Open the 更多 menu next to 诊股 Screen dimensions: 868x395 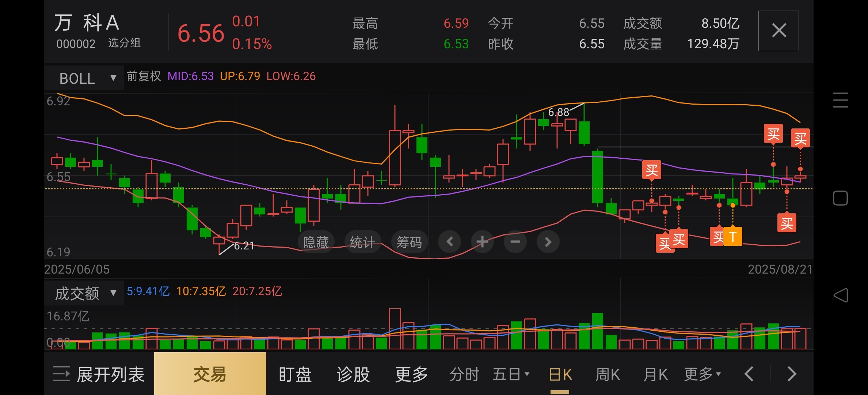(412, 375)
